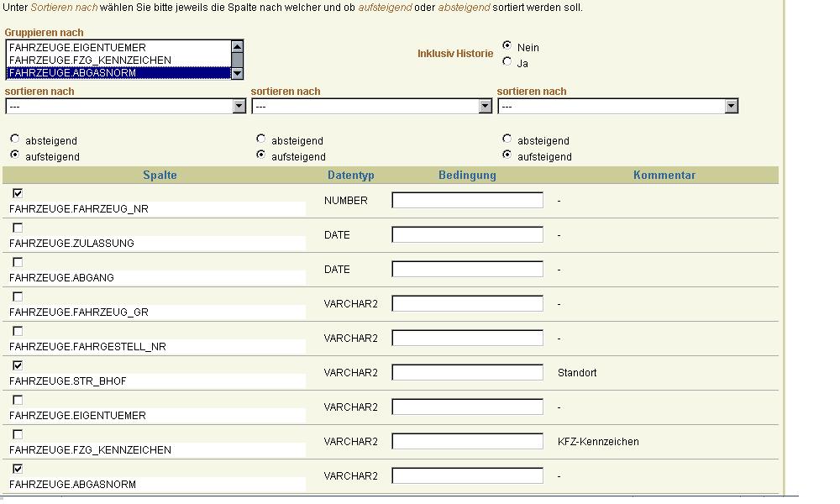This screenshot has width=840, height=504.
Task: Choose 'absteigend' under third sortieren nach
Action: (x=507, y=139)
